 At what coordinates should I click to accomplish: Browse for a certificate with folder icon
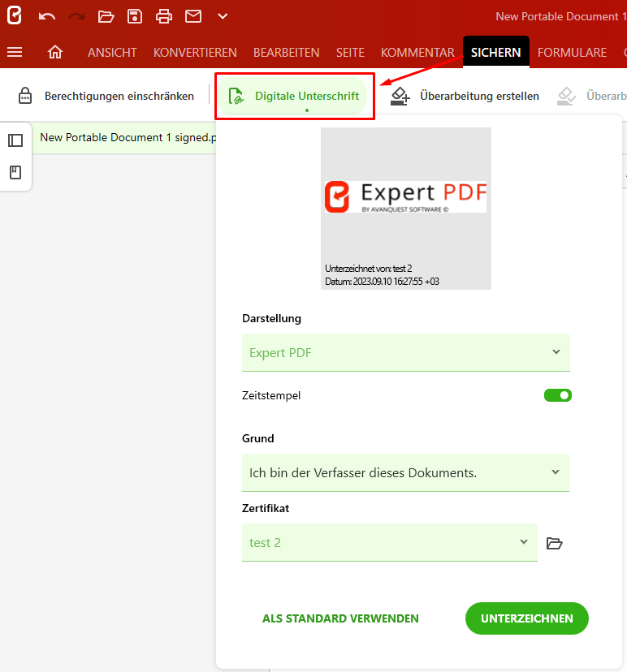[x=554, y=543]
